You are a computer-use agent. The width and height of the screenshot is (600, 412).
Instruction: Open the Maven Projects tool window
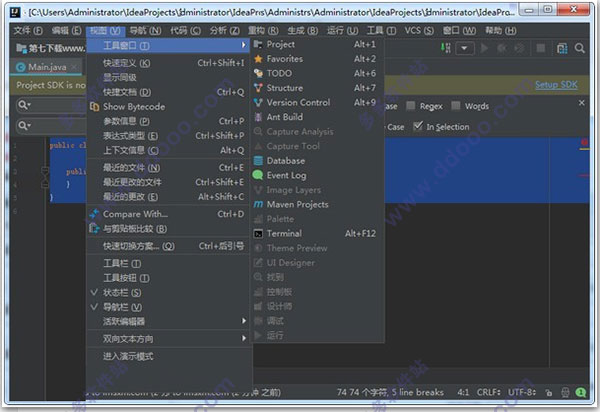pos(317,204)
